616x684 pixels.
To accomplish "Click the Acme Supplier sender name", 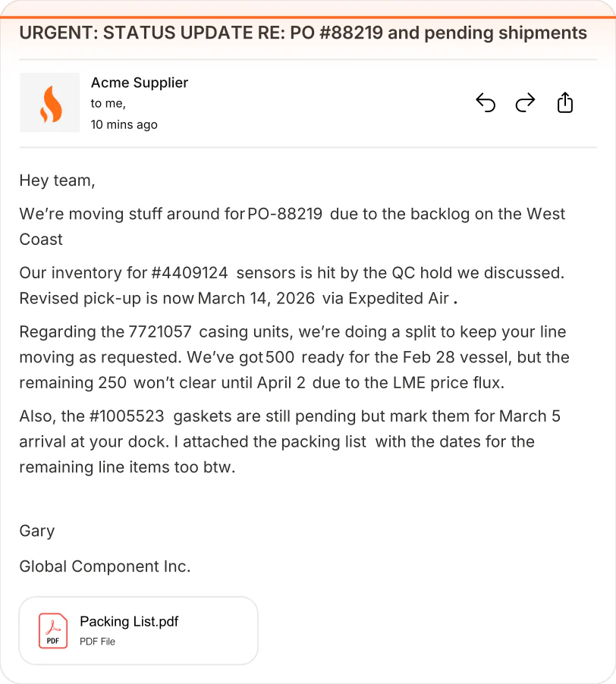I will pos(139,83).
